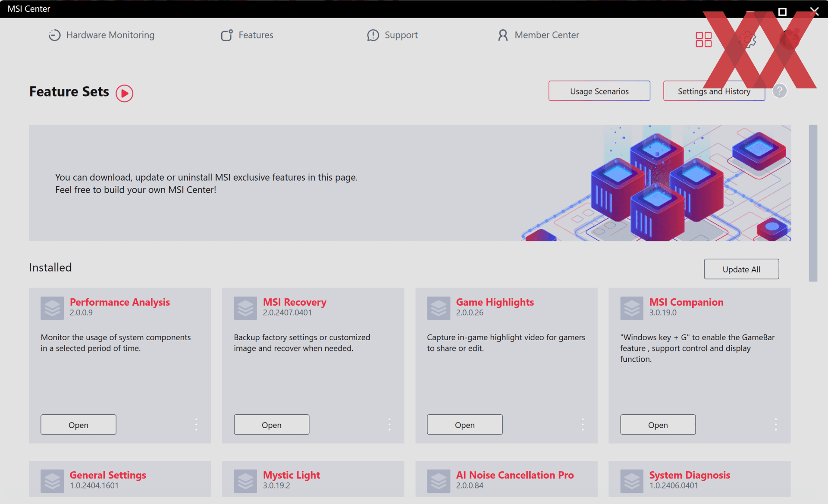Image resolution: width=828 pixels, height=504 pixels.
Task: Click the Update All button
Action: tap(741, 269)
